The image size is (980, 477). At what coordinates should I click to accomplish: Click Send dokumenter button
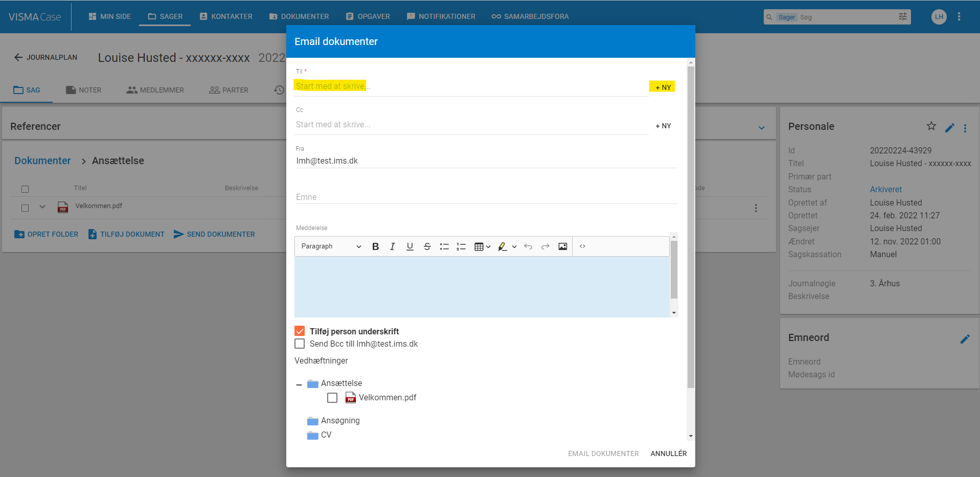click(214, 234)
